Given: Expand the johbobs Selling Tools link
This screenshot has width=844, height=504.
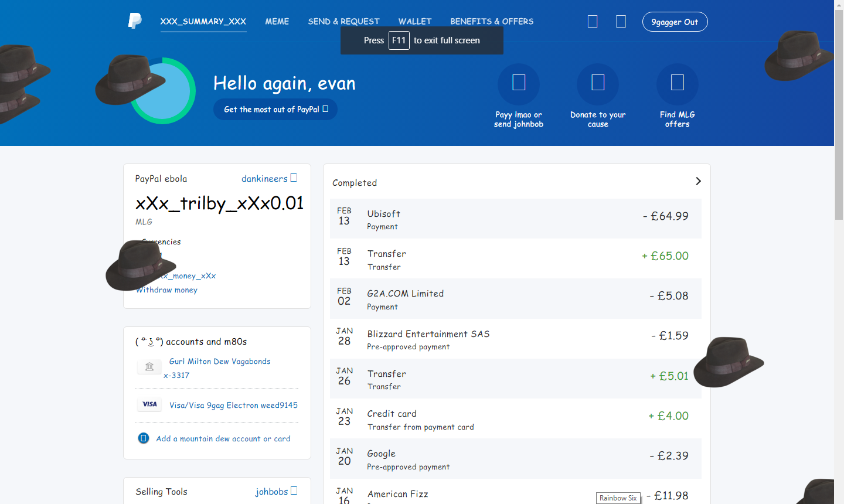Looking at the screenshot, I should [x=294, y=491].
